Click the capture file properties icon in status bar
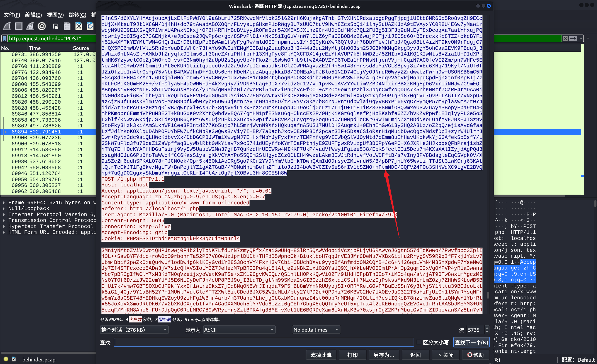This screenshot has height=364, width=597. point(14,359)
